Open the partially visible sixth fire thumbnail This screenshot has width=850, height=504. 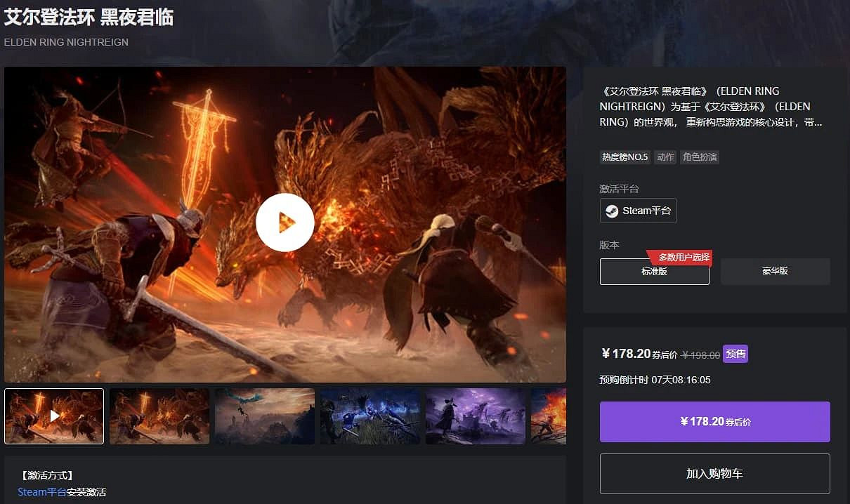[x=549, y=416]
